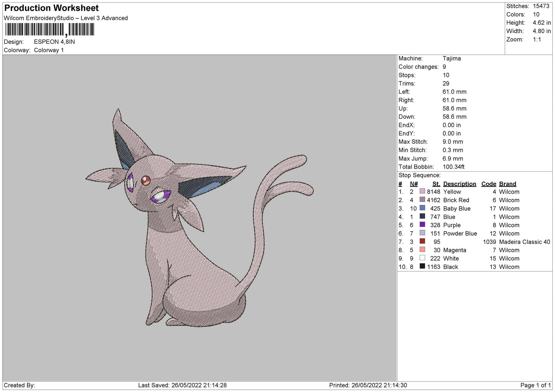Click the Yellow thread color swatch

pos(422,191)
